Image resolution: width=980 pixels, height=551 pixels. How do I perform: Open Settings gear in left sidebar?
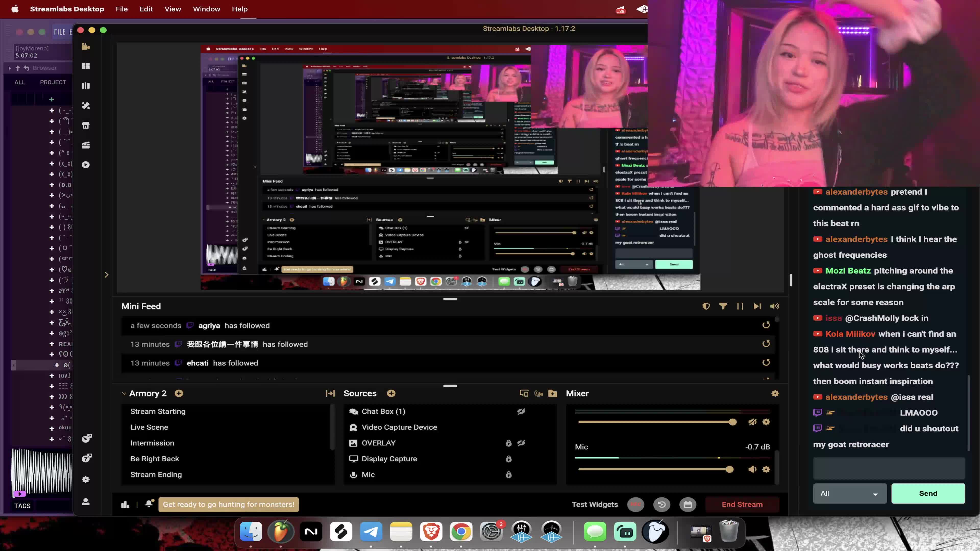point(85,480)
